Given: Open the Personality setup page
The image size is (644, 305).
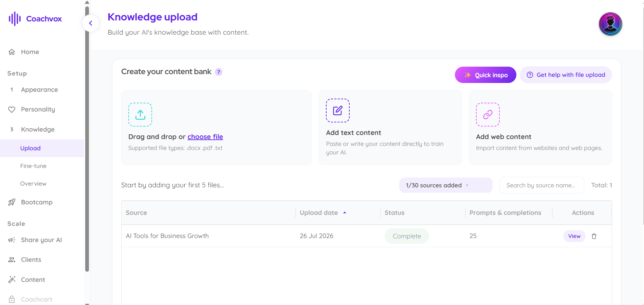Looking at the screenshot, I should pos(38,109).
